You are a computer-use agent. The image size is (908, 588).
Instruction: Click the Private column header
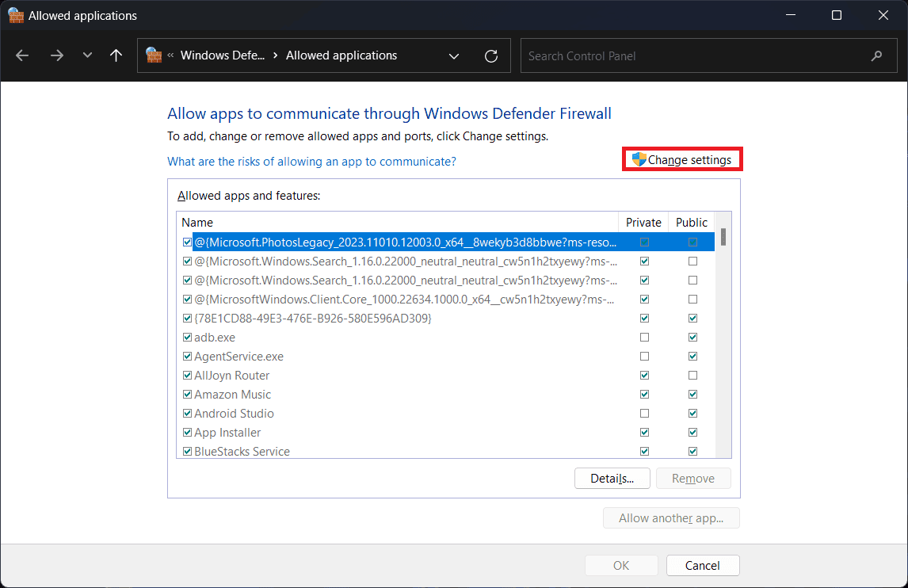pyautogui.click(x=643, y=223)
